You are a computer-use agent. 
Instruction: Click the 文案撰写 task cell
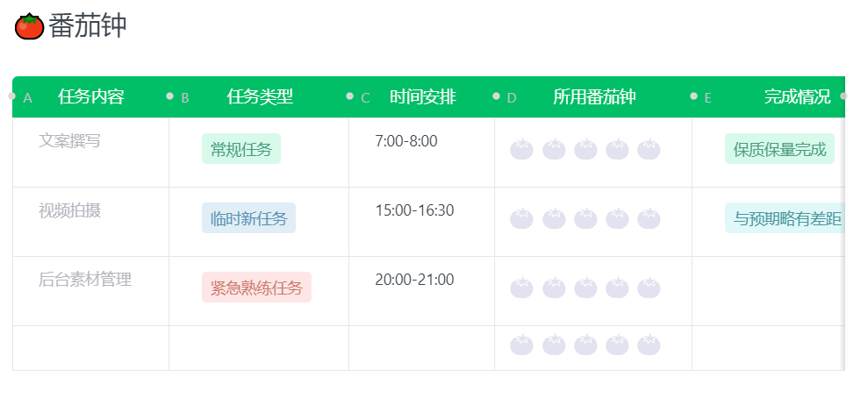69,141
